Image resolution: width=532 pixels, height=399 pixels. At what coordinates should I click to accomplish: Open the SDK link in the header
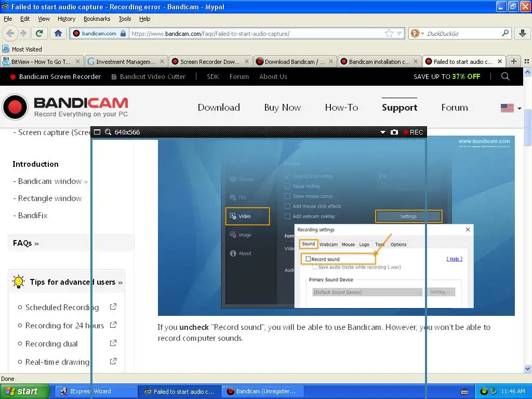[212, 77]
